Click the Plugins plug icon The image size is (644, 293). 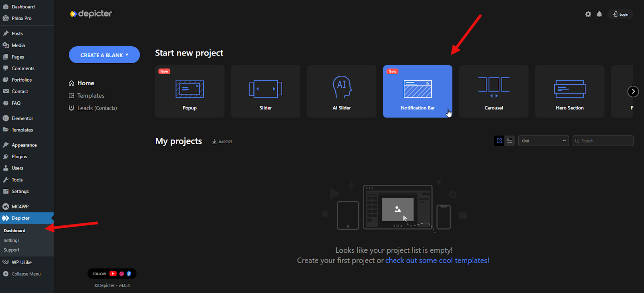tap(6, 157)
